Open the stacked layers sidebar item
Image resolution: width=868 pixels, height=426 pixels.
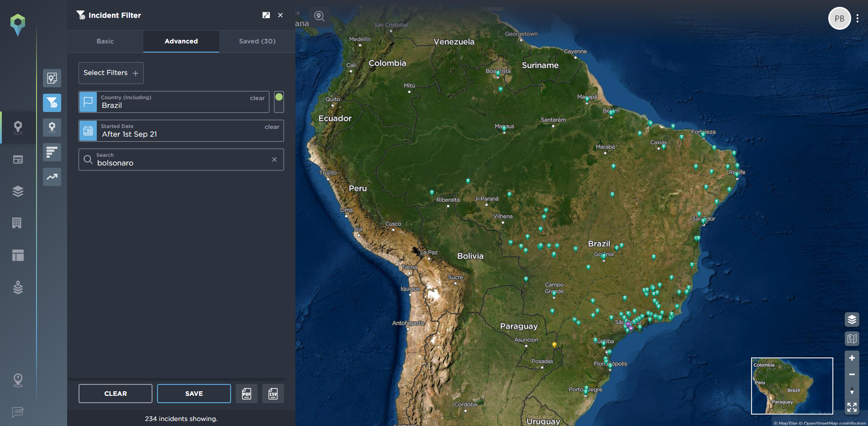18,191
